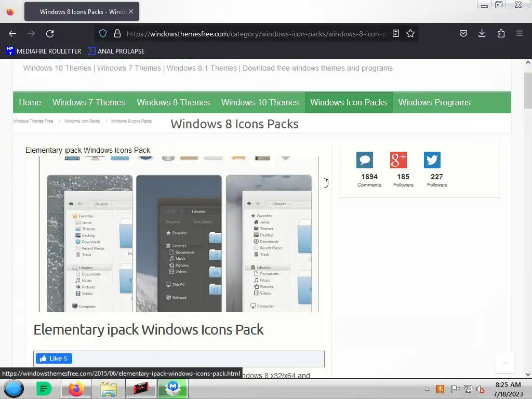Click the large Elementary ipack Windows Icons Pack heading
The width and height of the screenshot is (532, 399).
[148, 329]
